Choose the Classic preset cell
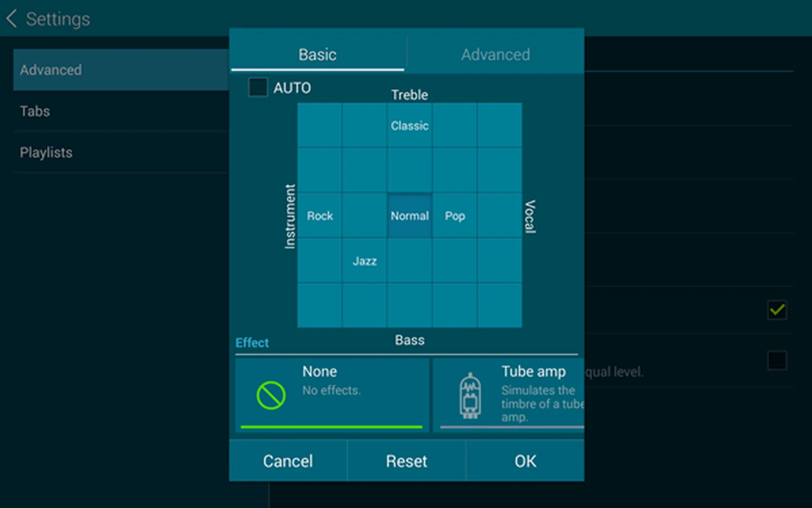The image size is (812, 508). click(409, 126)
